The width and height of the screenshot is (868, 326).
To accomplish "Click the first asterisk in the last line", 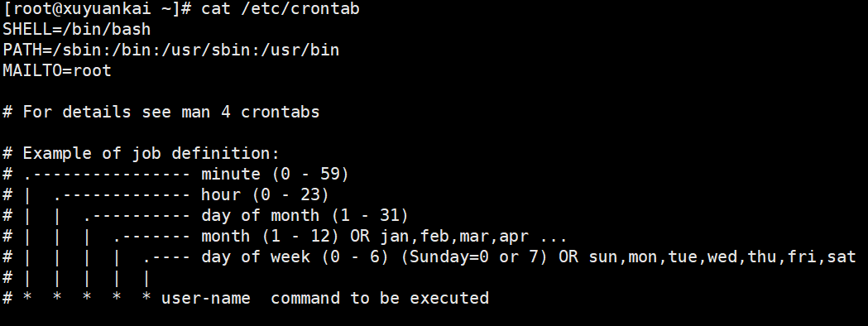I will (x=27, y=299).
